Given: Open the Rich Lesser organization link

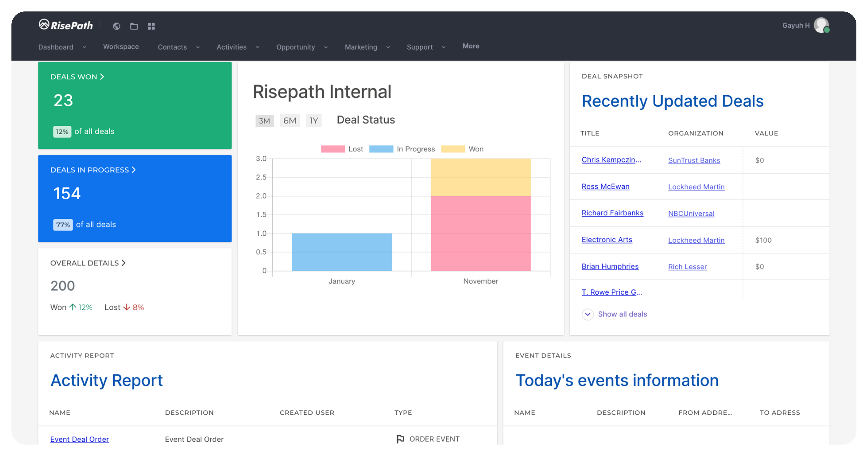Looking at the screenshot, I should click(x=687, y=267).
